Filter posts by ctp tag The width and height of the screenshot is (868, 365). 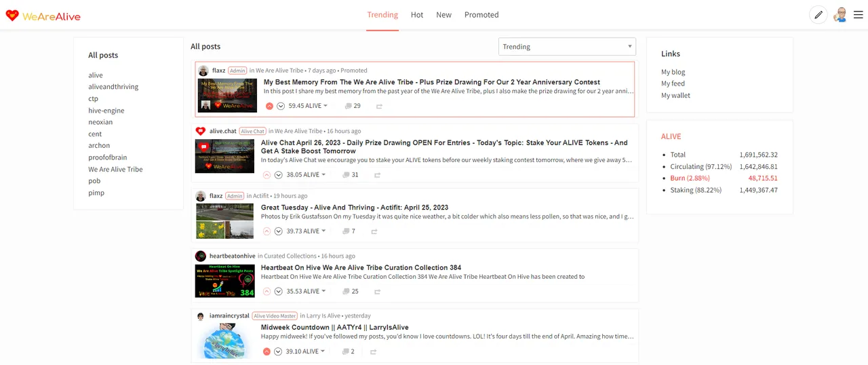(94, 98)
